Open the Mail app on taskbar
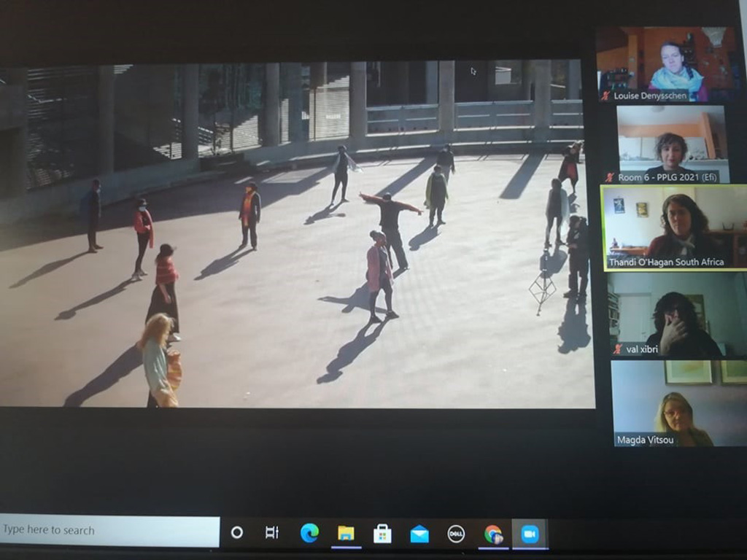 tap(419, 534)
